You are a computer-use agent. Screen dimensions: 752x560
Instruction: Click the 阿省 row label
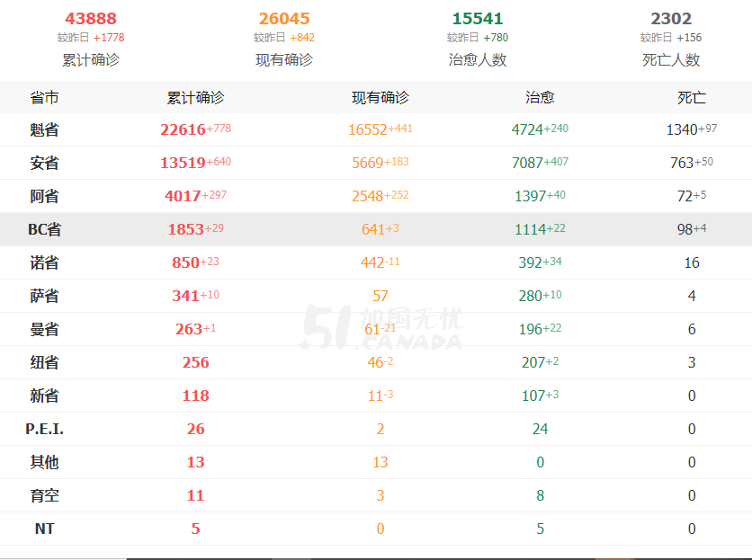click(44, 196)
